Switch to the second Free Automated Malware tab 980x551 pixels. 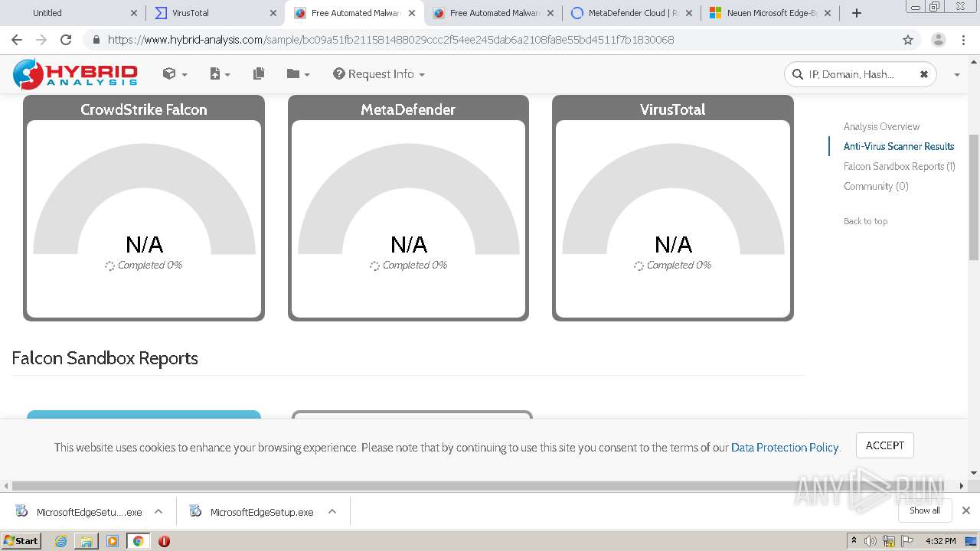tap(493, 13)
